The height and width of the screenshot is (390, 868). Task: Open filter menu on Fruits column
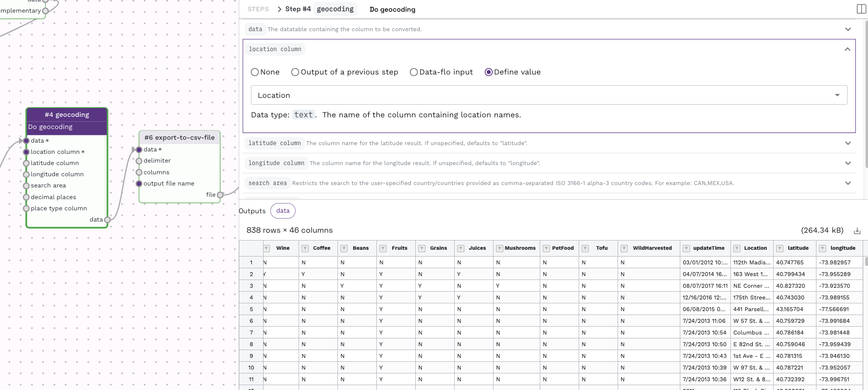tap(383, 248)
